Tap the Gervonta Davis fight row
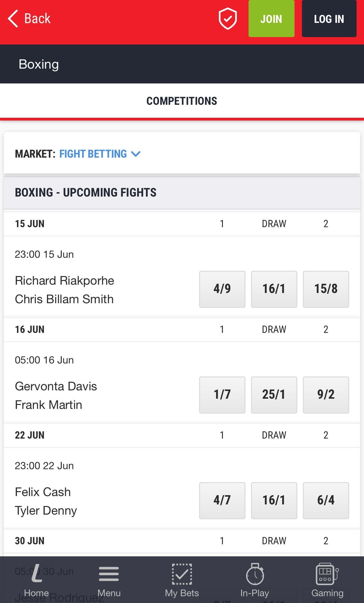Viewport: 364px width, 603px height. (93, 395)
